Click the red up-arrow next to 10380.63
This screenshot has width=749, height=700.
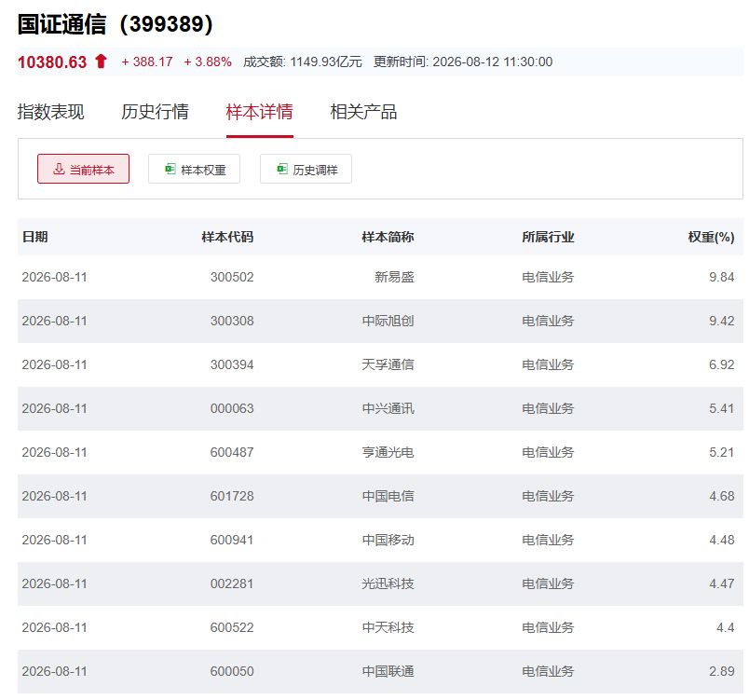(101, 62)
